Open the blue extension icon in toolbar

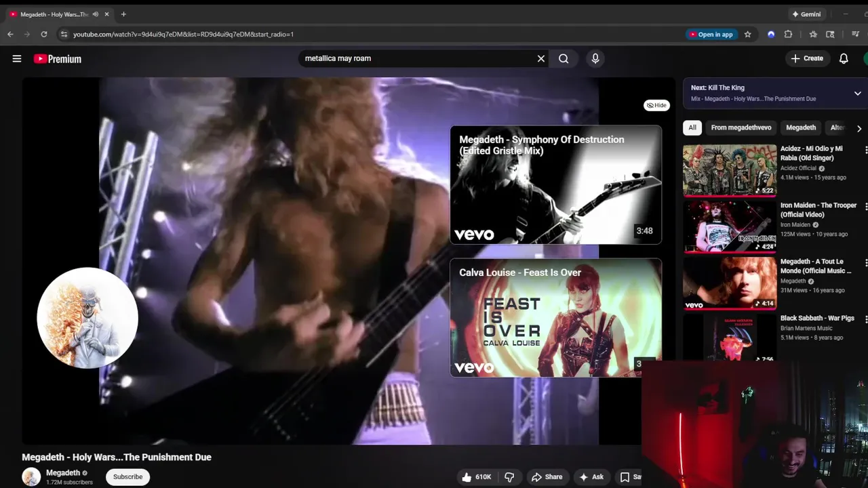(x=771, y=34)
